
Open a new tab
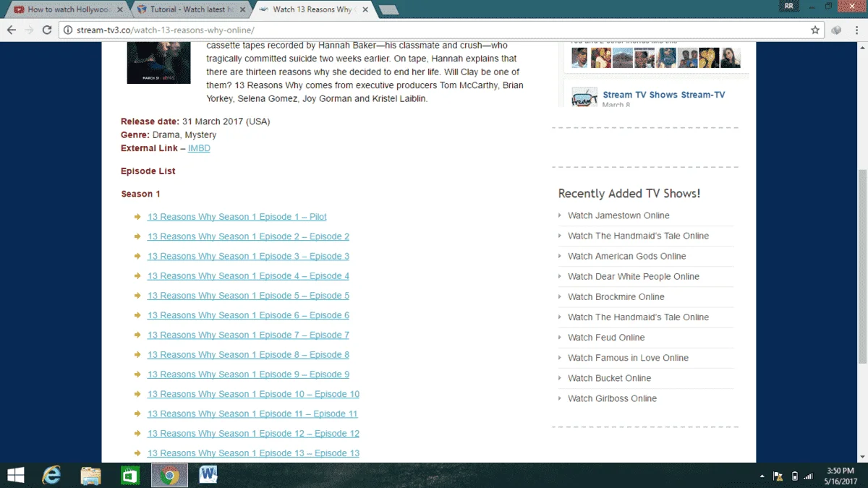388,10
